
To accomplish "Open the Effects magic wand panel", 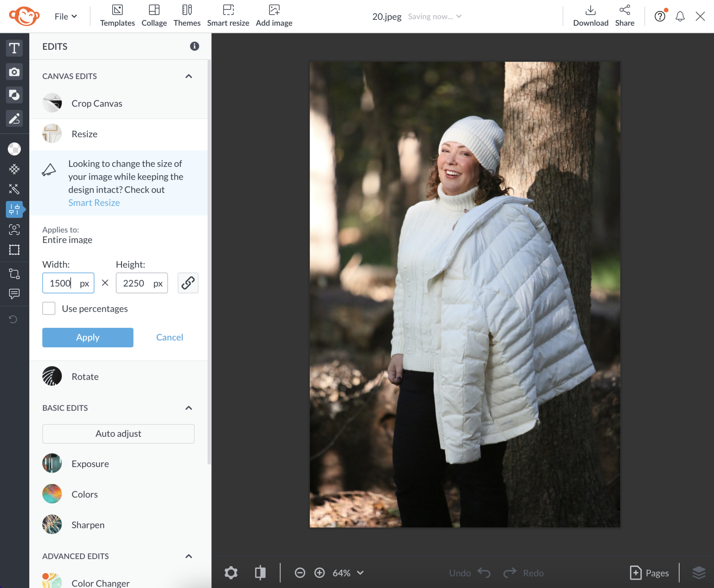I will pyautogui.click(x=14, y=189).
